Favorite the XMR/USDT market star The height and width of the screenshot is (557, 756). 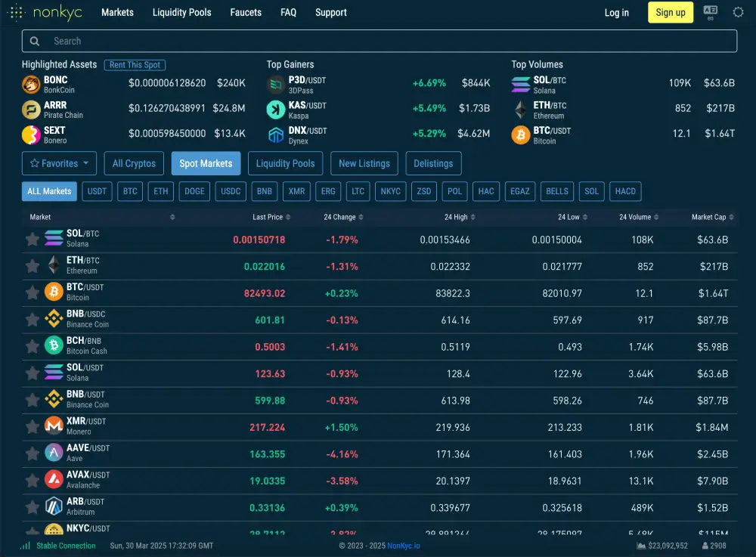tap(33, 426)
